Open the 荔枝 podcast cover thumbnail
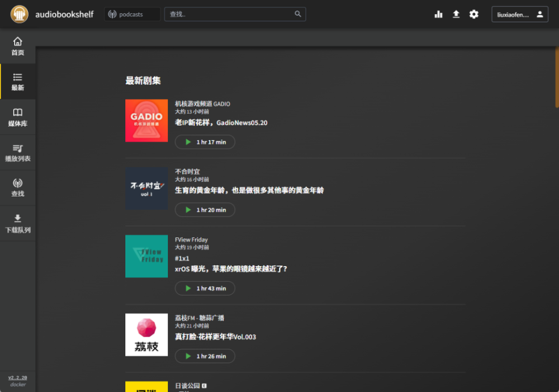 click(146, 334)
